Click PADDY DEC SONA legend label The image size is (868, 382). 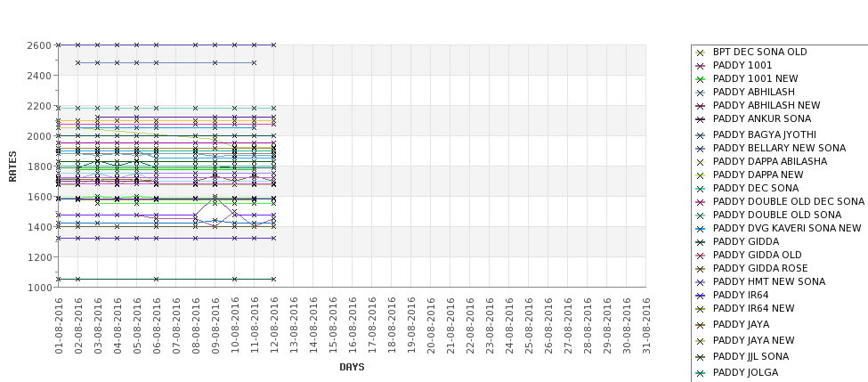(x=756, y=188)
